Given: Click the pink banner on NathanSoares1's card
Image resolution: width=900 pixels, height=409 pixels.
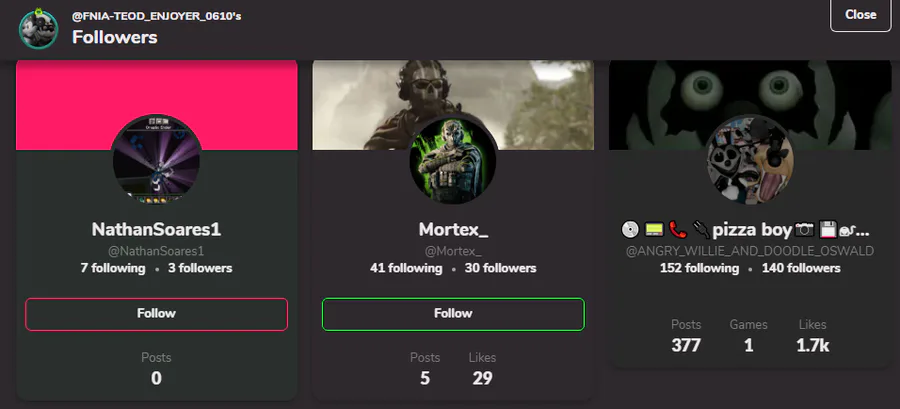Looking at the screenshot, I should pos(157,105).
